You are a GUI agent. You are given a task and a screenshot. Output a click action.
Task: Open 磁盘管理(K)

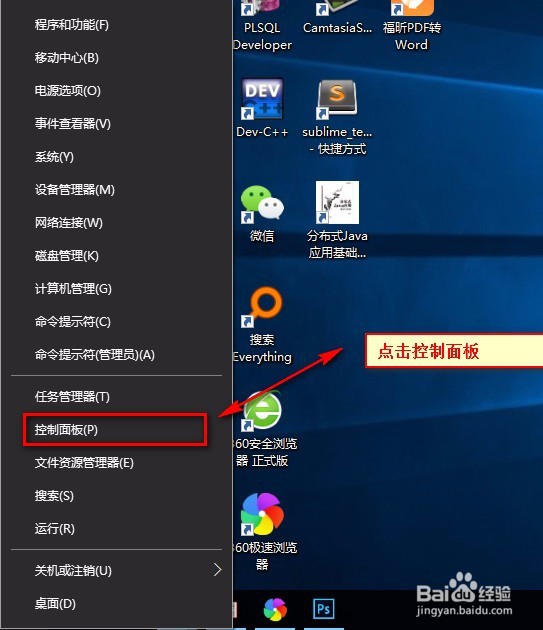click(x=116, y=256)
